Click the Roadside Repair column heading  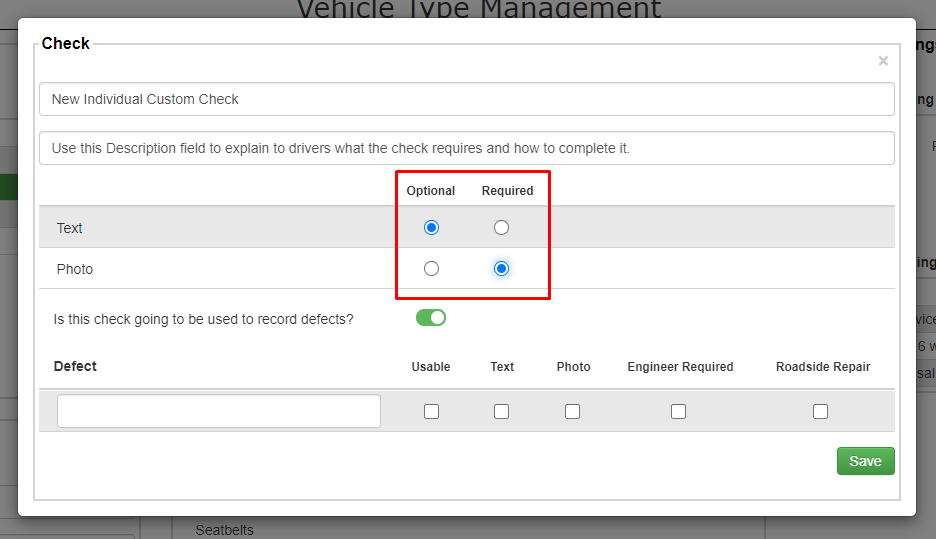pos(823,366)
